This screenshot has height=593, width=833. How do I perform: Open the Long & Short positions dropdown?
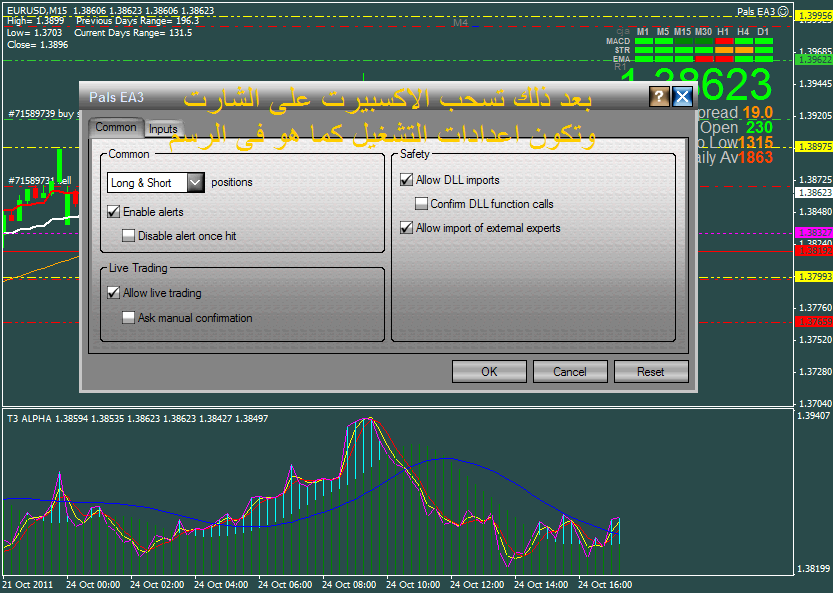(x=195, y=182)
